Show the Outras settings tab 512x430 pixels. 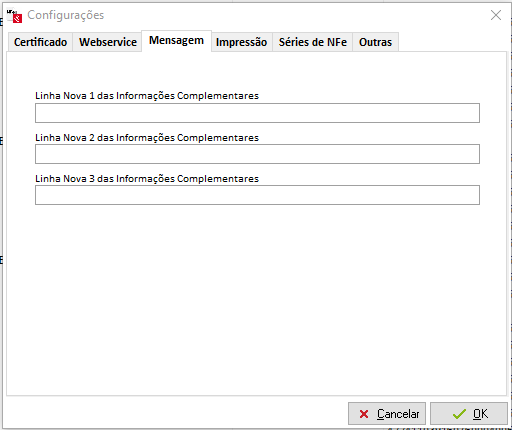pyautogui.click(x=375, y=42)
